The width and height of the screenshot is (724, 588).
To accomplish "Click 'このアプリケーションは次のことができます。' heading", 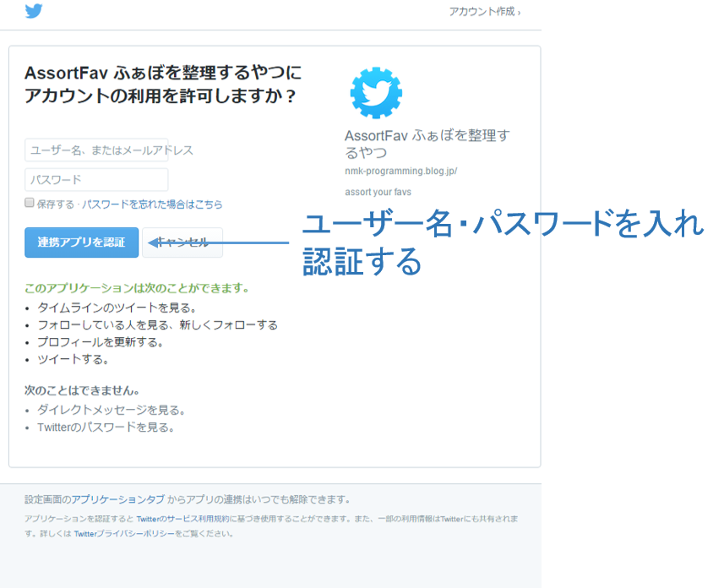I will coord(137,288).
